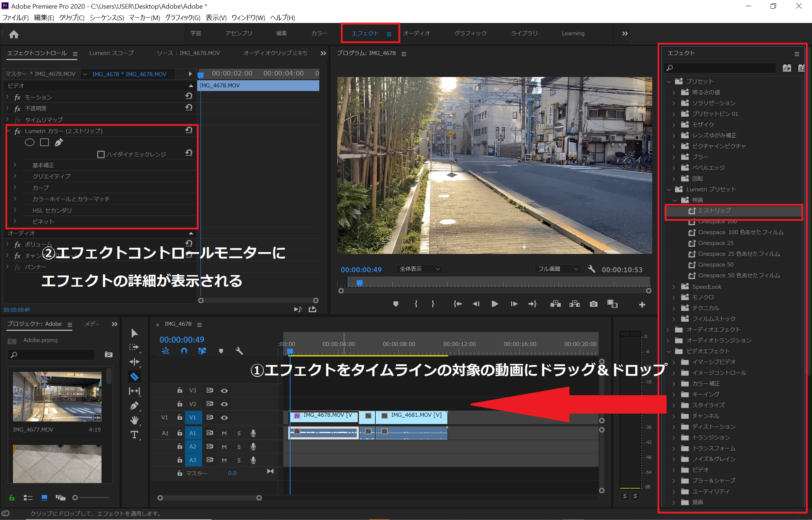Expand Basic Correction section (基本補正)
812x520 pixels.
pyautogui.click(x=15, y=165)
